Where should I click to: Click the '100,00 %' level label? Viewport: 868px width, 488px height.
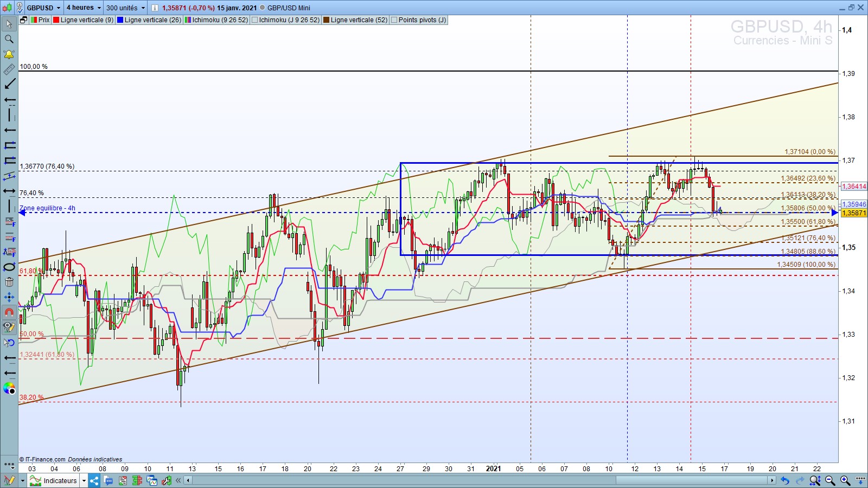point(34,67)
